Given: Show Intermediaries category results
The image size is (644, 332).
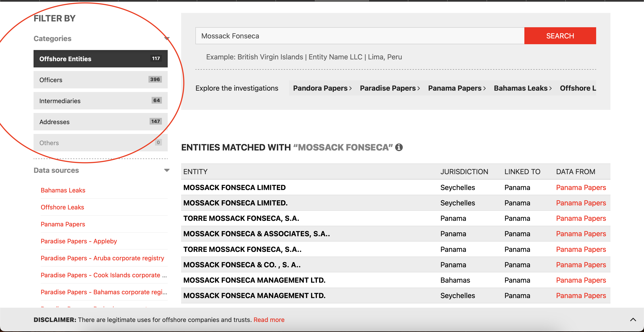Looking at the screenshot, I should (100, 101).
